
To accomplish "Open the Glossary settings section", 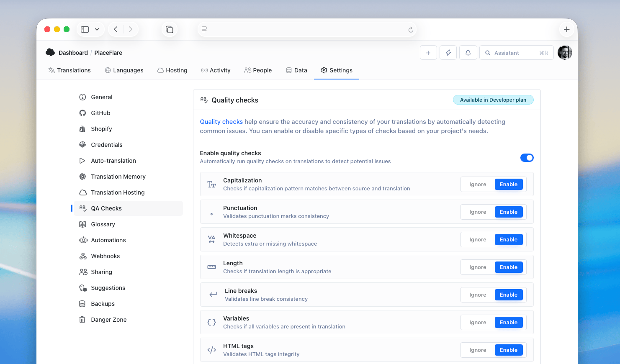I will (x=103, y=224).
